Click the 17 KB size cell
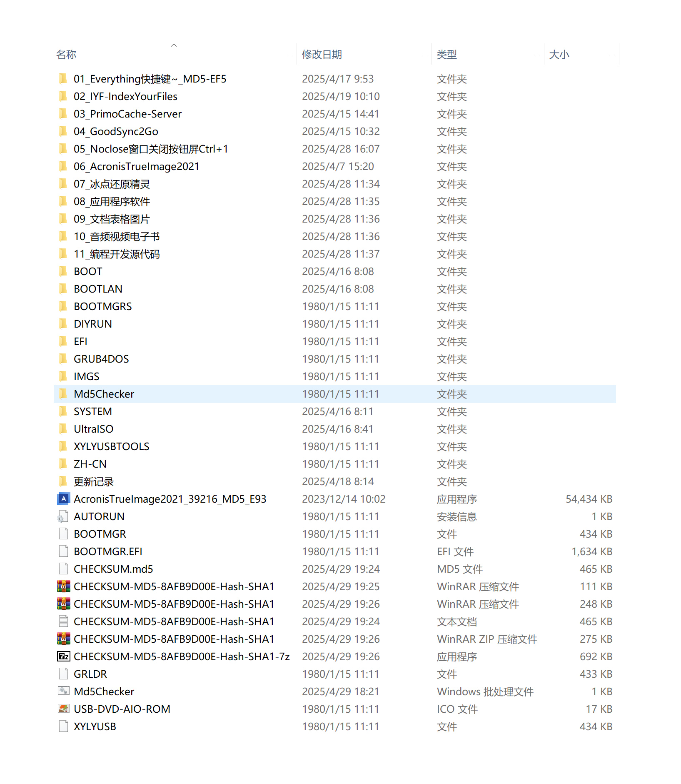 [599, 709]
